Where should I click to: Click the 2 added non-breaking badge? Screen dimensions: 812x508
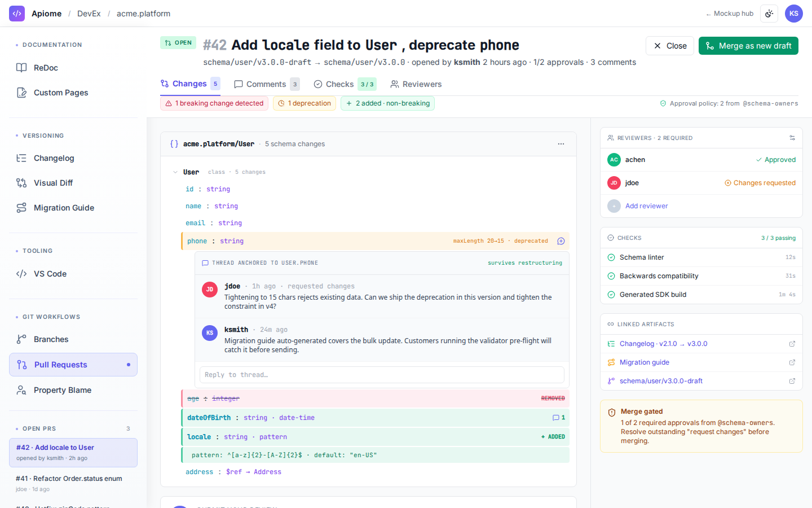tap(387, 103)
